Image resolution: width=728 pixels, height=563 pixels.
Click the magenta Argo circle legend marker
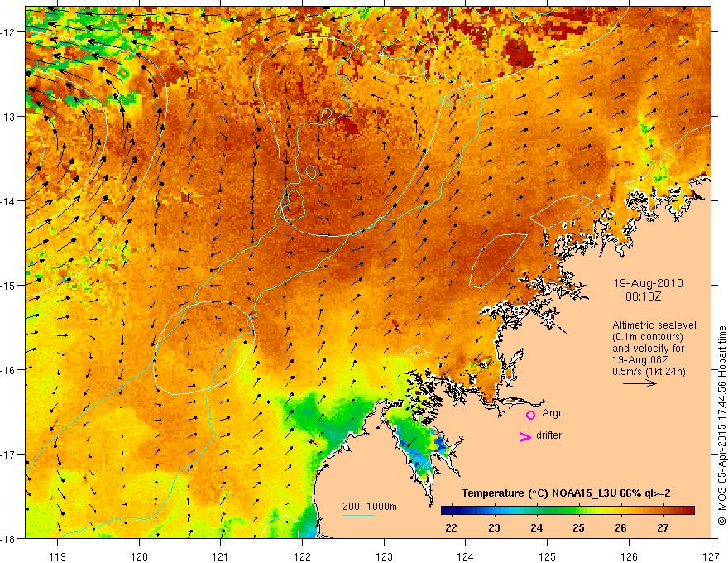tap(530, 415)
